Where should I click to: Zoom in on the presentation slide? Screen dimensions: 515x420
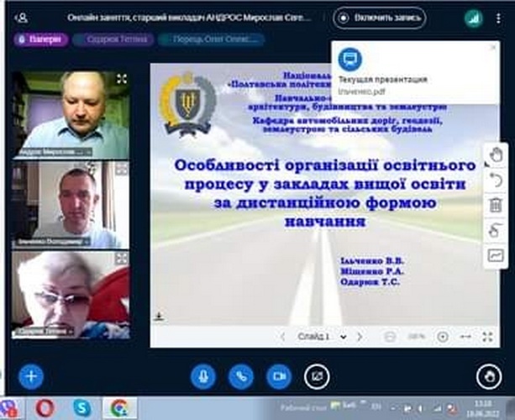point(443,336)
